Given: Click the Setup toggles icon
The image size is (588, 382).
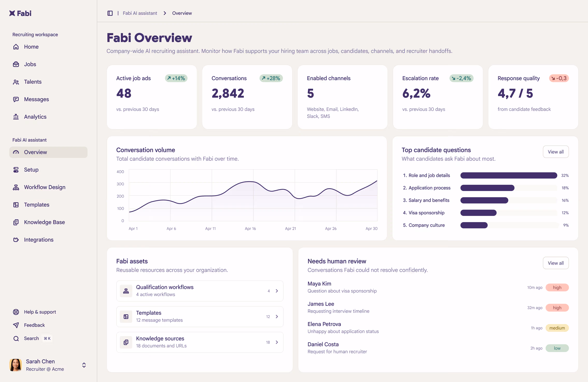Looking at the screenshot, I should coord(16,170).
